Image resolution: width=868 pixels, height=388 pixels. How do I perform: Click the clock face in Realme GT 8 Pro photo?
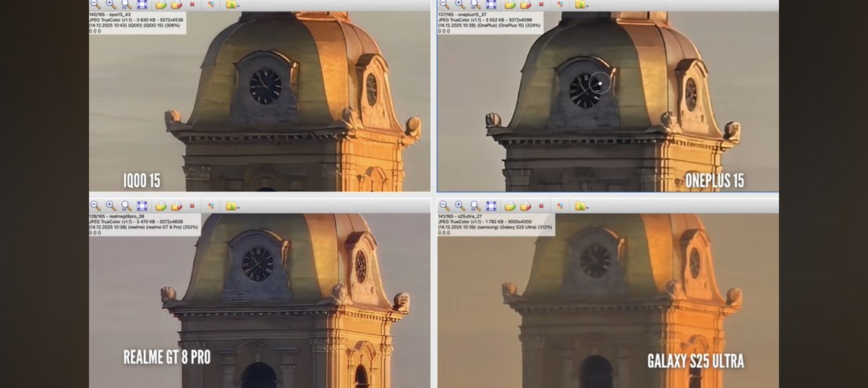[x=258, y=264]
